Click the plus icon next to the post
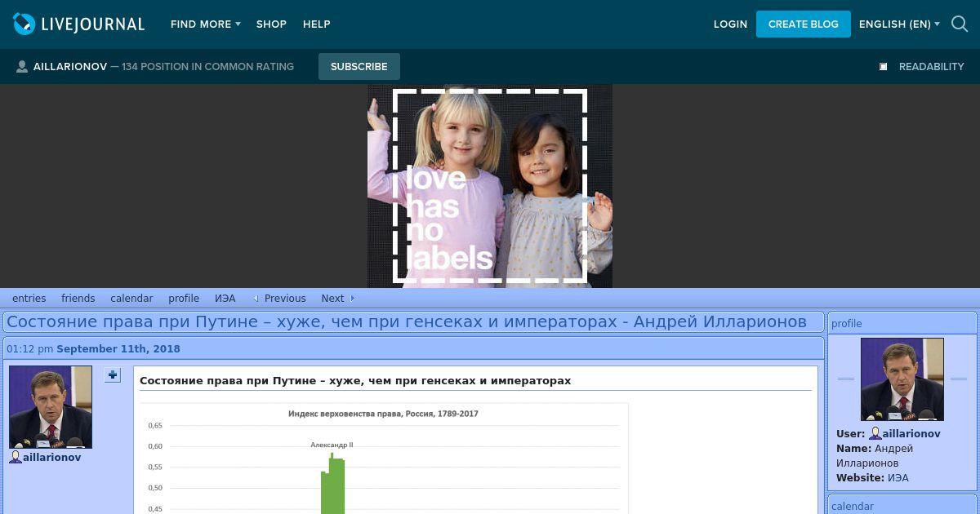Viewport: 980px width, 514px height. click(x=113, y=375)
